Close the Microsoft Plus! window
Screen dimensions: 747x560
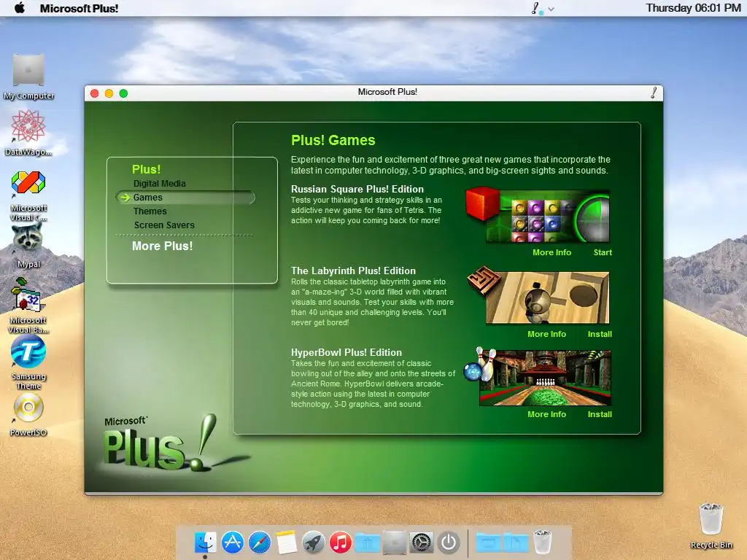click(94, 93)
